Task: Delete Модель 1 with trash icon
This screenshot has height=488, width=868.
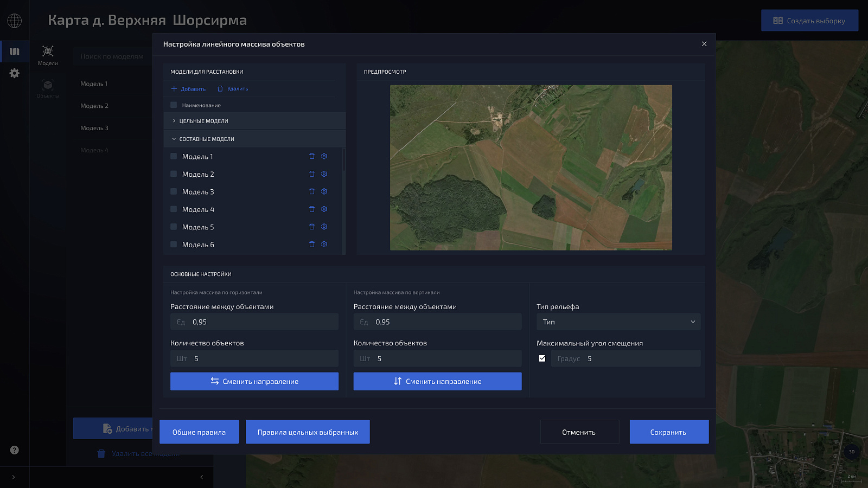Action: point(312,156)
